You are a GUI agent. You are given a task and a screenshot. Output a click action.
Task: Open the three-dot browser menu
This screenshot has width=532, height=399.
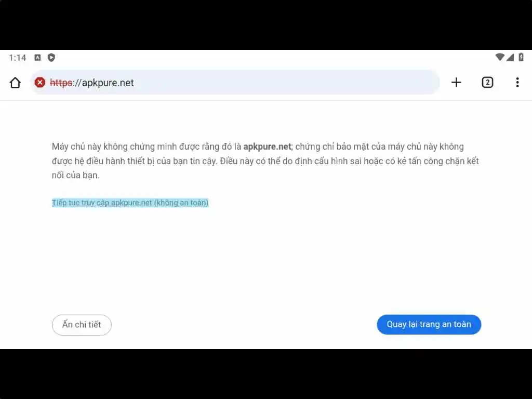point(517,83)
